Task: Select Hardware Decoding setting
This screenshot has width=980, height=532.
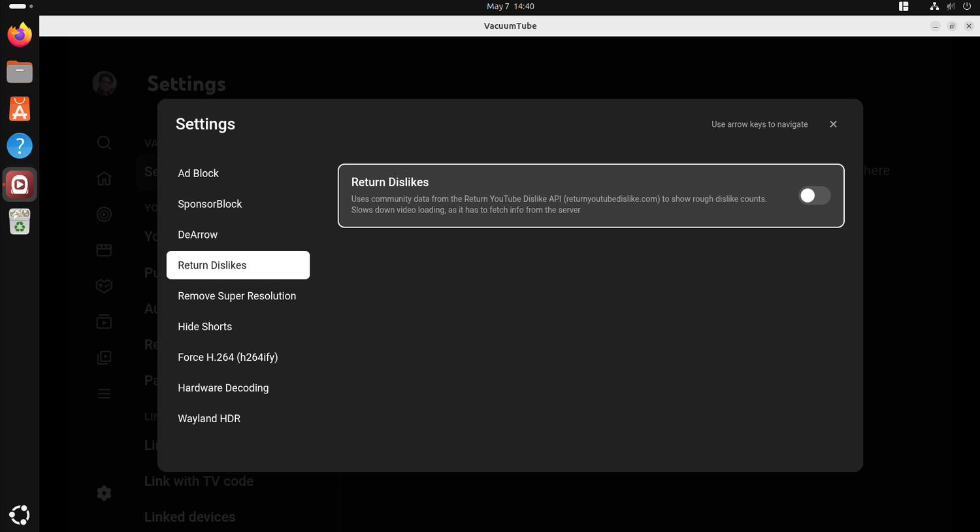Action: coord(238,388)
